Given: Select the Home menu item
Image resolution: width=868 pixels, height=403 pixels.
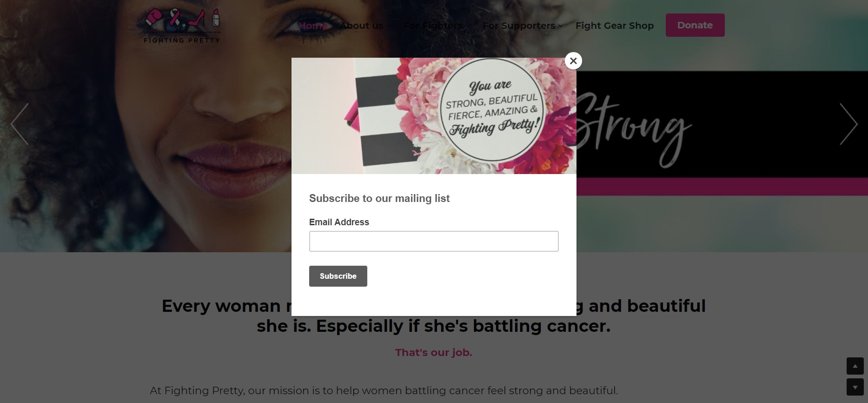Looking at the screenshot, I should click(313, 26).
